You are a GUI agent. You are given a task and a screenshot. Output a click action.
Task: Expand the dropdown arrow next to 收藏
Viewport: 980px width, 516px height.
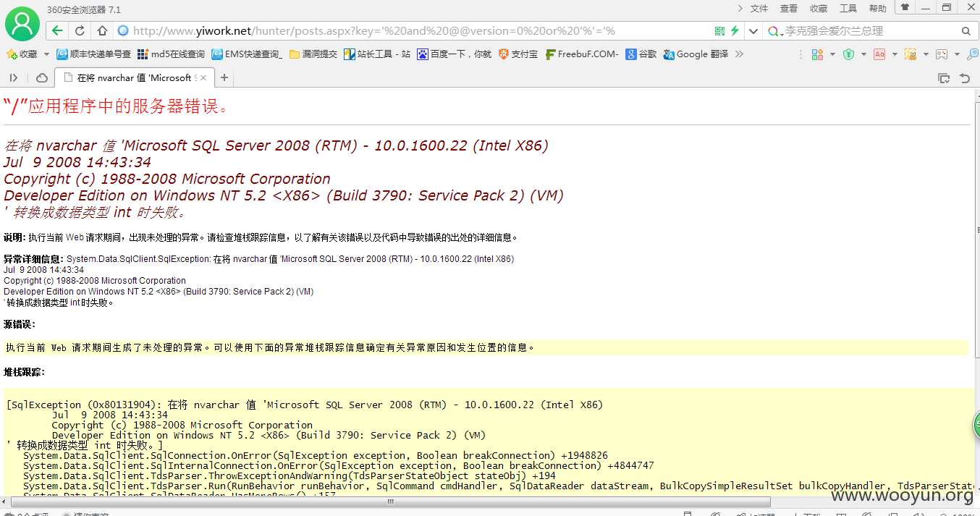click(x=46, y=54)
